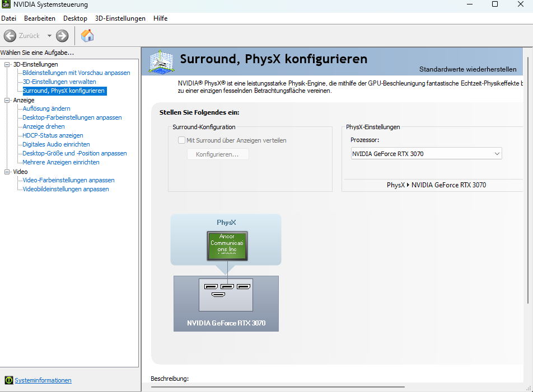The width and height of the screenshot is (533, 392).
Task: Click the Back arrow icon
Action: (10, 36)
